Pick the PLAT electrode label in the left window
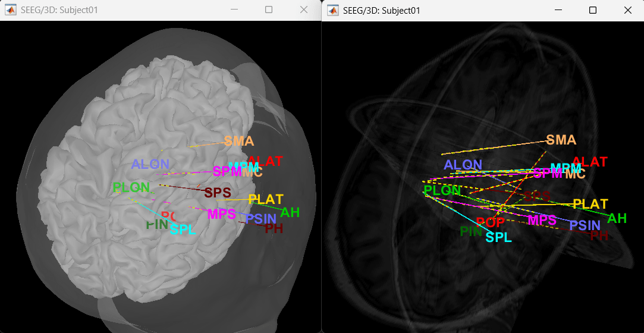644x333 pixels. [266, 199]
